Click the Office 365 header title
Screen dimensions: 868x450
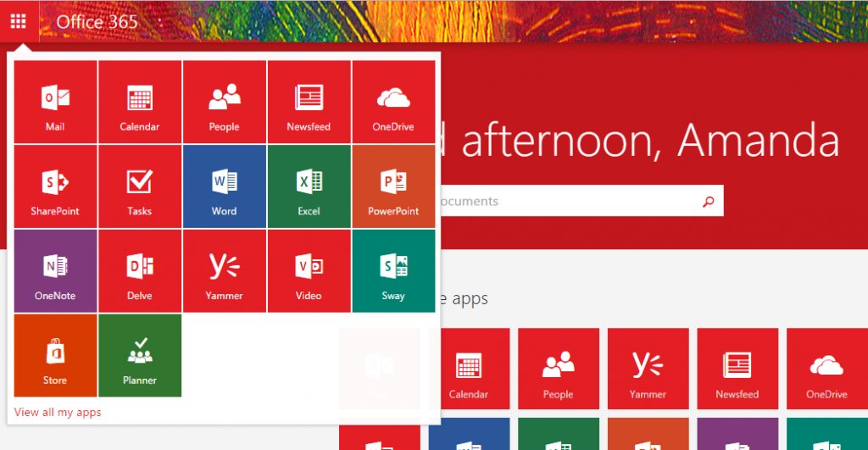(x=97, y=21)
